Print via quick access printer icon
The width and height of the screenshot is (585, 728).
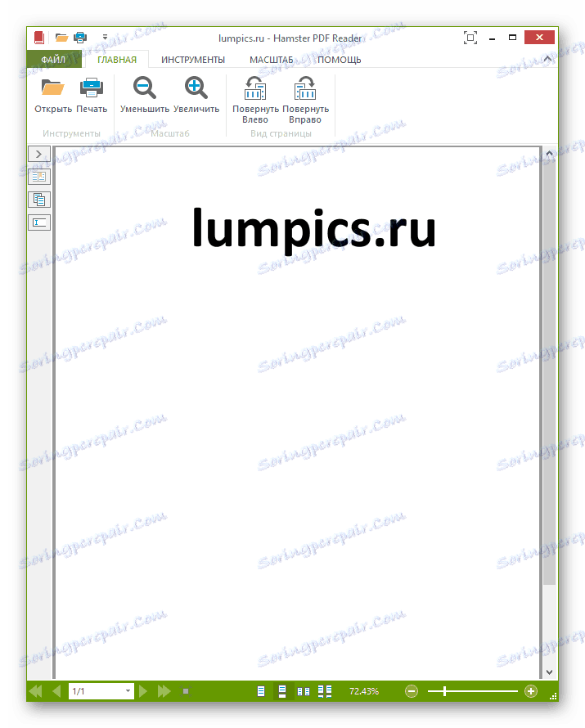(80, 37)
